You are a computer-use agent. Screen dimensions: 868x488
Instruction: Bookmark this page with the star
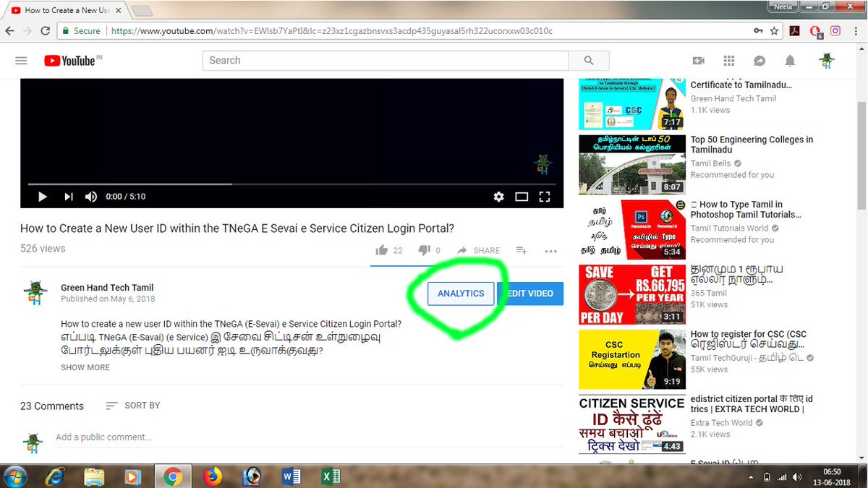(x=775, y=31)
